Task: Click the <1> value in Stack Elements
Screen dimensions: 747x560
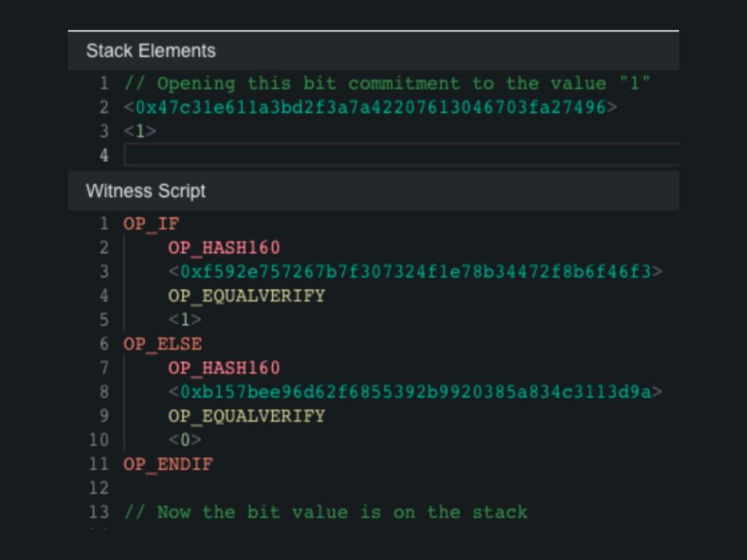Action: click(140, 132)
